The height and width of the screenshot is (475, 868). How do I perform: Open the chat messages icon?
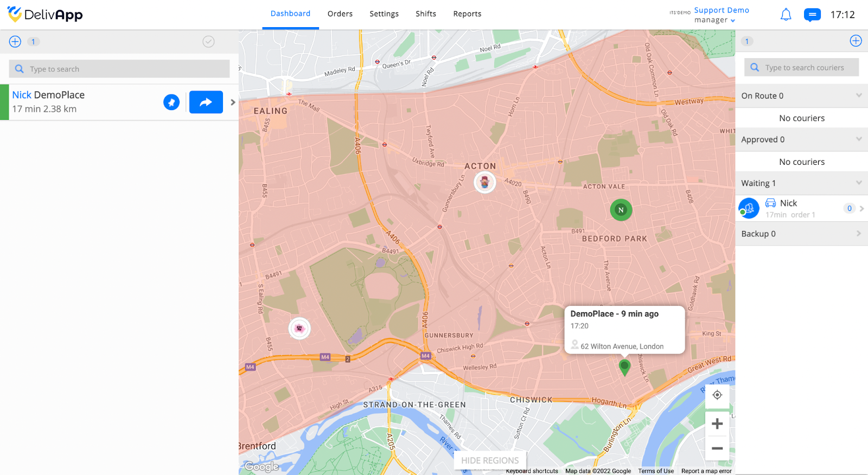(812, 15)
